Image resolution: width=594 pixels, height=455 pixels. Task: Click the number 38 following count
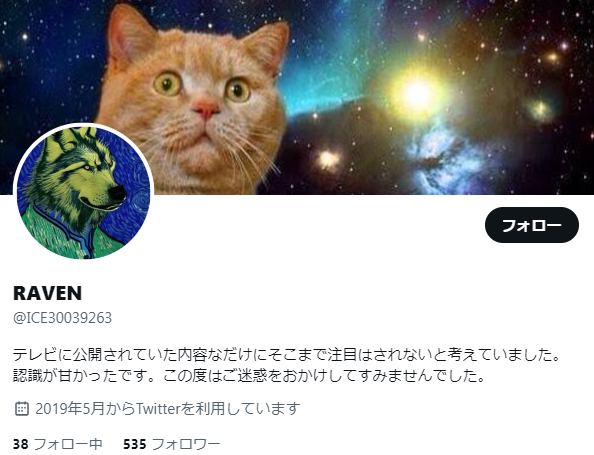(20, 444)
